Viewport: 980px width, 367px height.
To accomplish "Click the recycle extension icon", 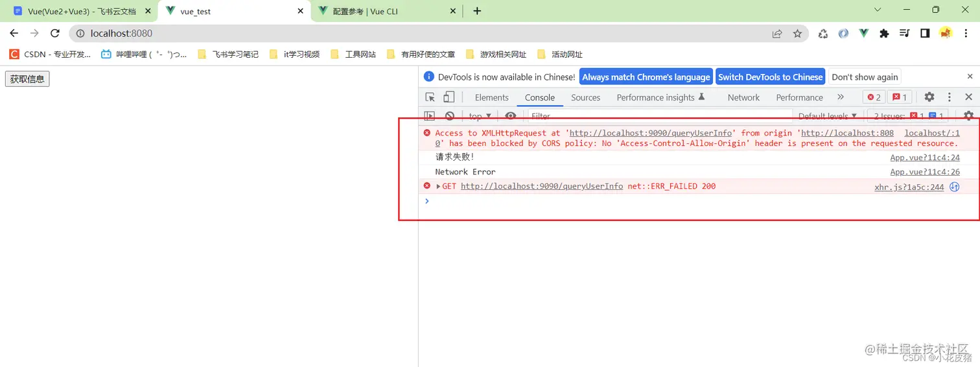I will pyautogui.click(x=823, y=34).
